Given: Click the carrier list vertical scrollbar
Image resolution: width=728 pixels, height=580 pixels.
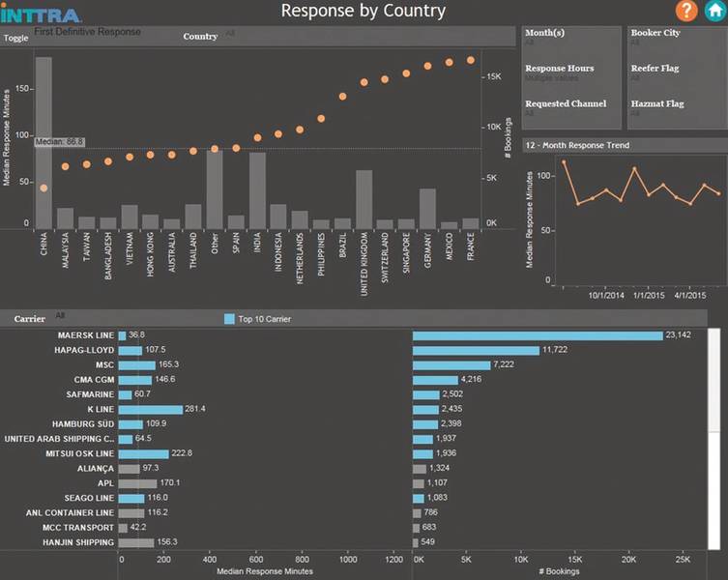Looking at the screenshot, I should coord(714,439).
